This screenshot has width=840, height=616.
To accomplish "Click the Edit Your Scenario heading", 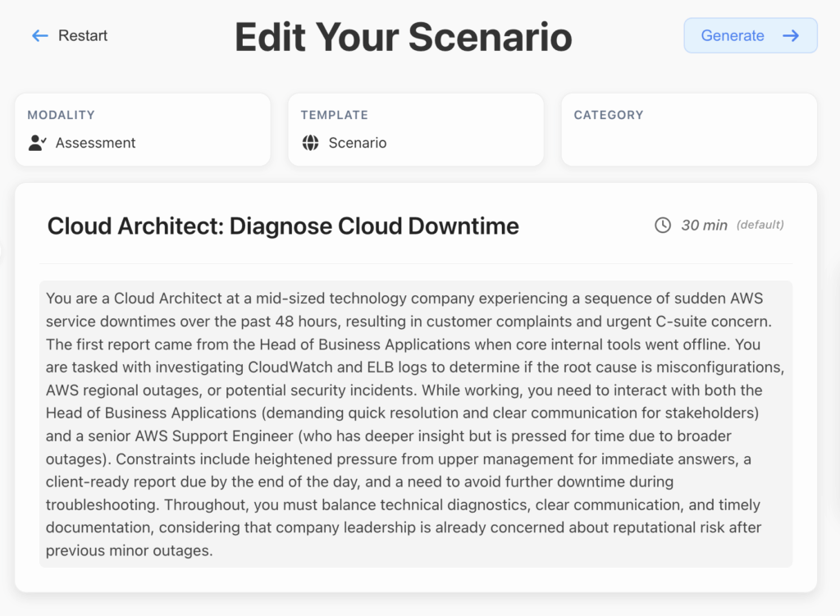I will (x=404, y=37).
